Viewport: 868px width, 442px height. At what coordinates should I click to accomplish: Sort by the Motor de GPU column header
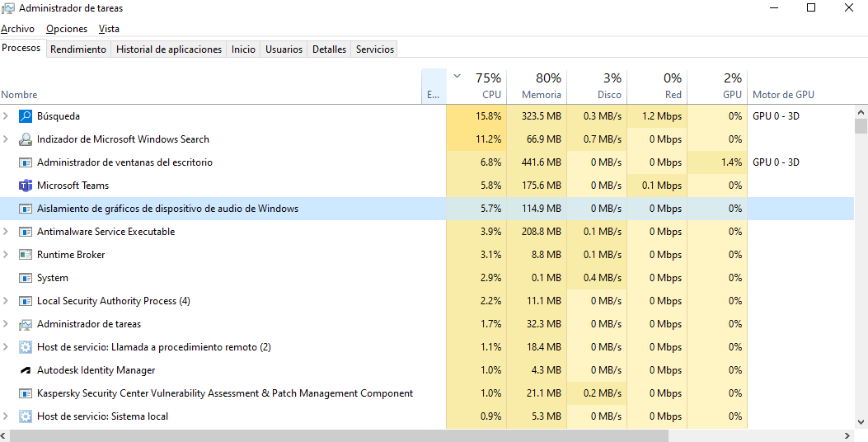[x=783, y=95]
